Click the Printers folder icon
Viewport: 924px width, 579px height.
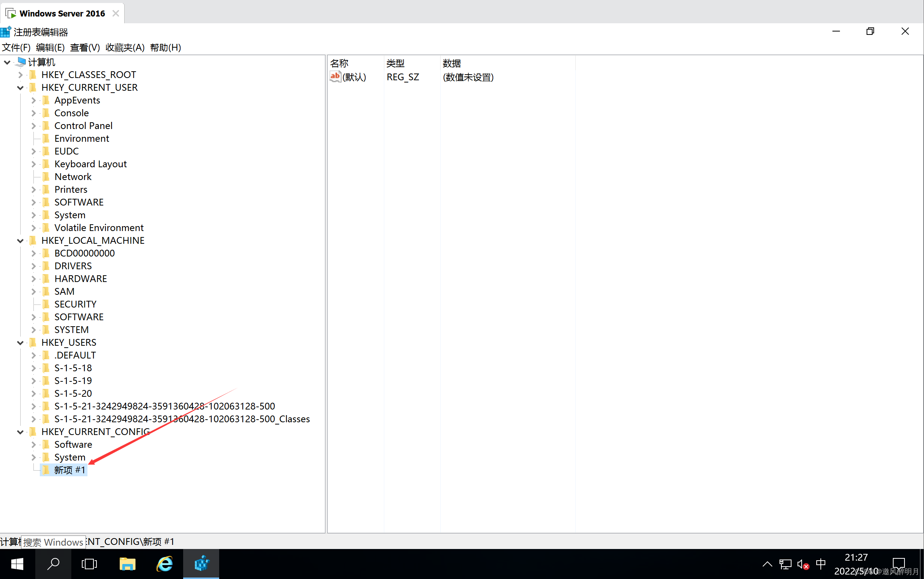(x=46, y=189)
